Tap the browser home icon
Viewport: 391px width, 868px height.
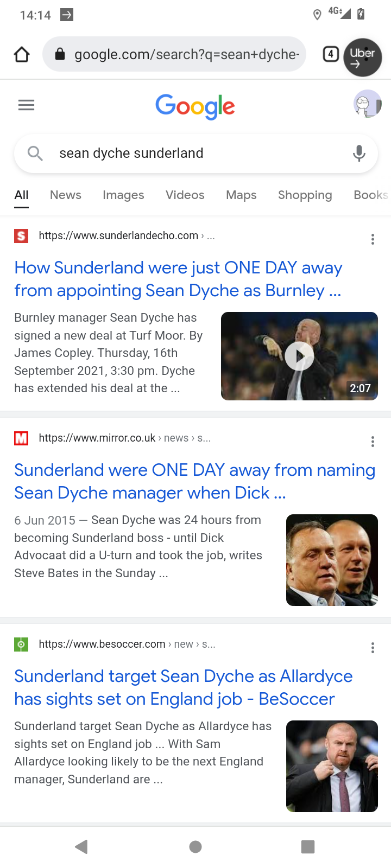[x=22, y=54]
